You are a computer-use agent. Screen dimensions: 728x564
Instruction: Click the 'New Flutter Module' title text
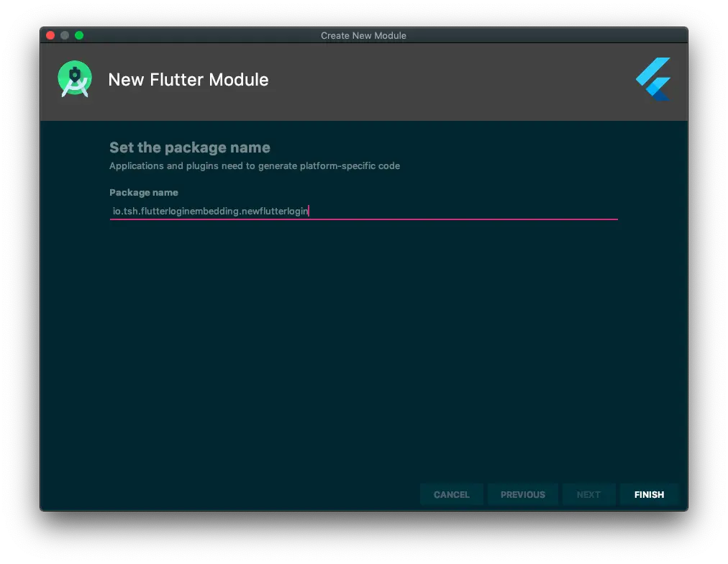click(188, 80)
